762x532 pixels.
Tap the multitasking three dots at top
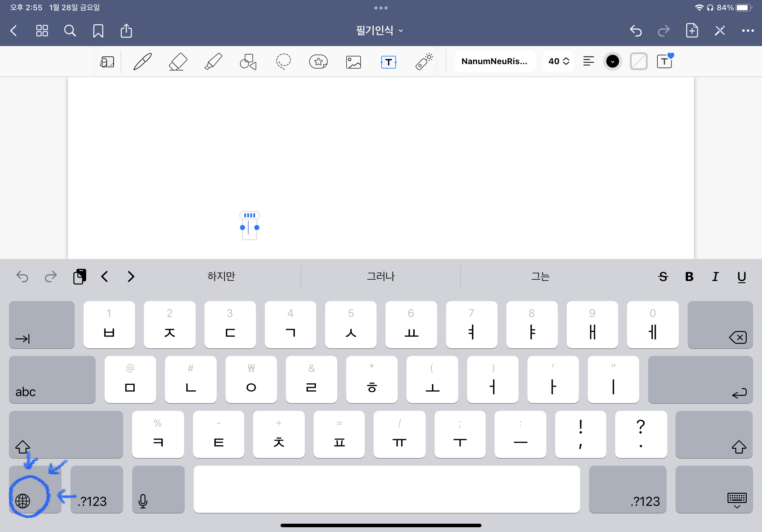point(381,8)
